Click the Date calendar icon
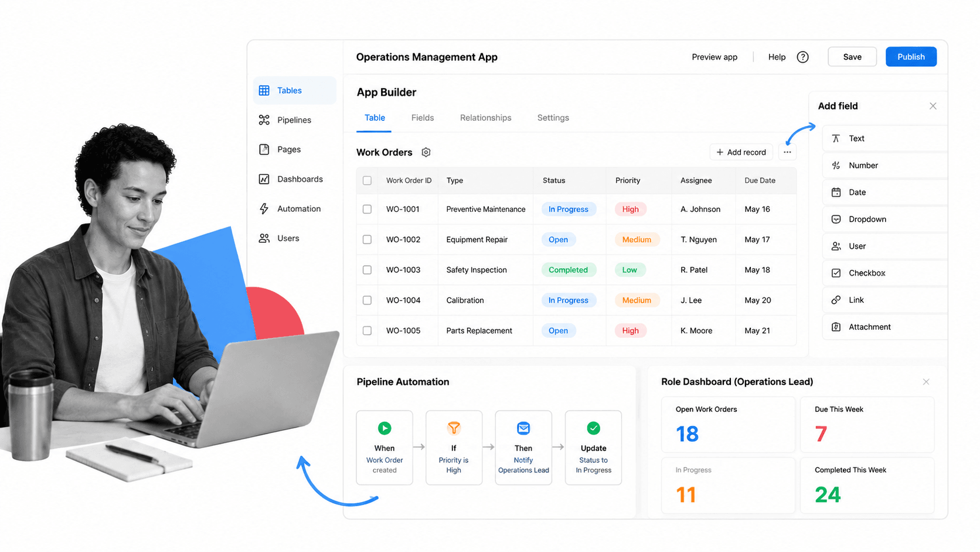The image size is (980, 552). (836, 192)
